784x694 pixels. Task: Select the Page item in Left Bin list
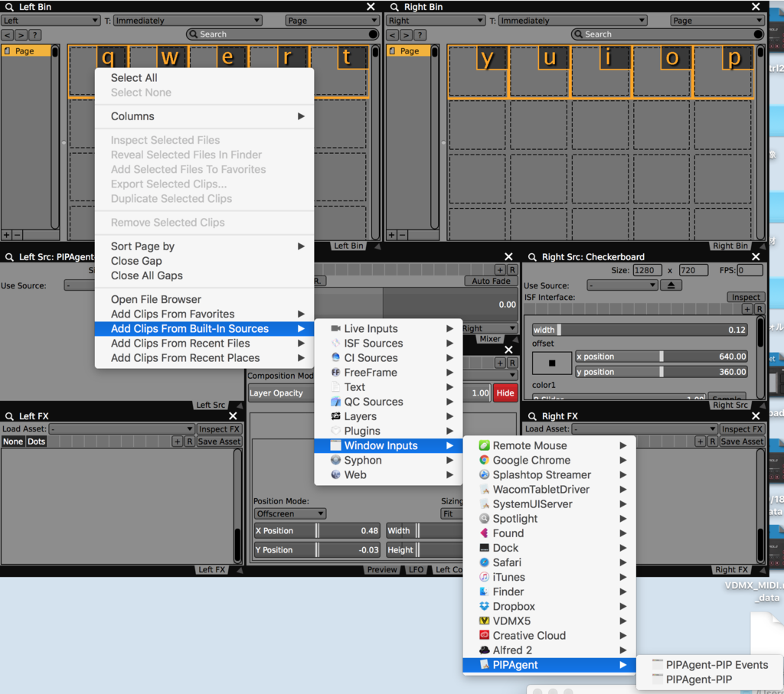tap(25, 51)
